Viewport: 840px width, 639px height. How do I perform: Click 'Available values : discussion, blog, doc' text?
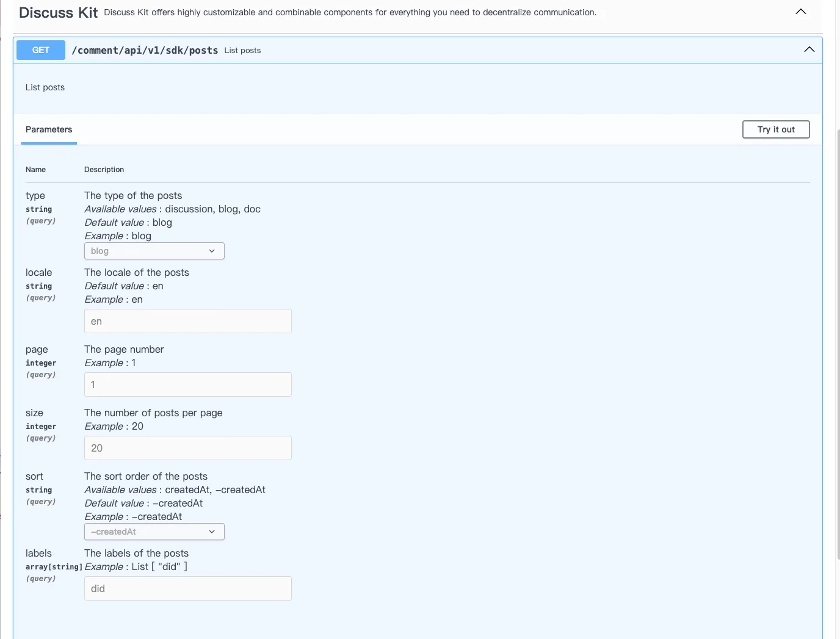(x=173, y=209)
